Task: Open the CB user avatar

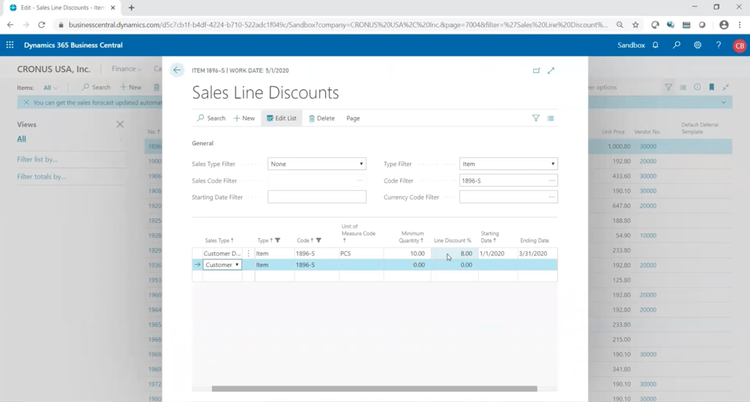Action: click(739, 45)
